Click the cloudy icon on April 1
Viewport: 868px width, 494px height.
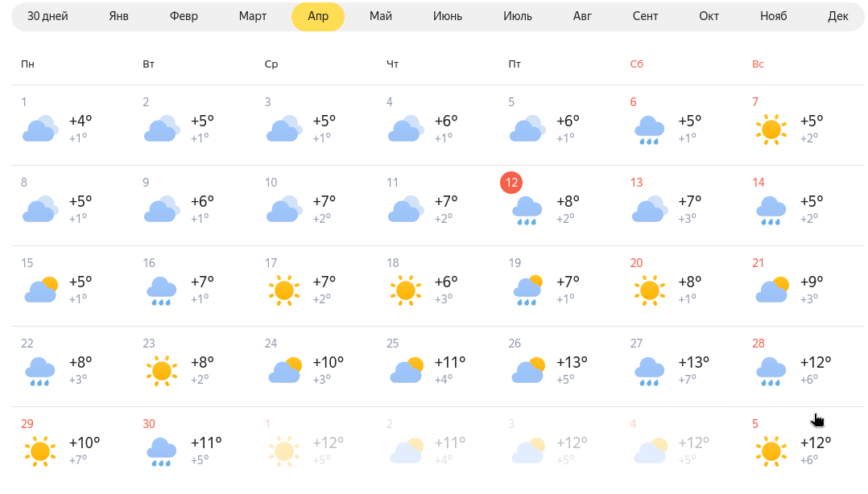40,129
